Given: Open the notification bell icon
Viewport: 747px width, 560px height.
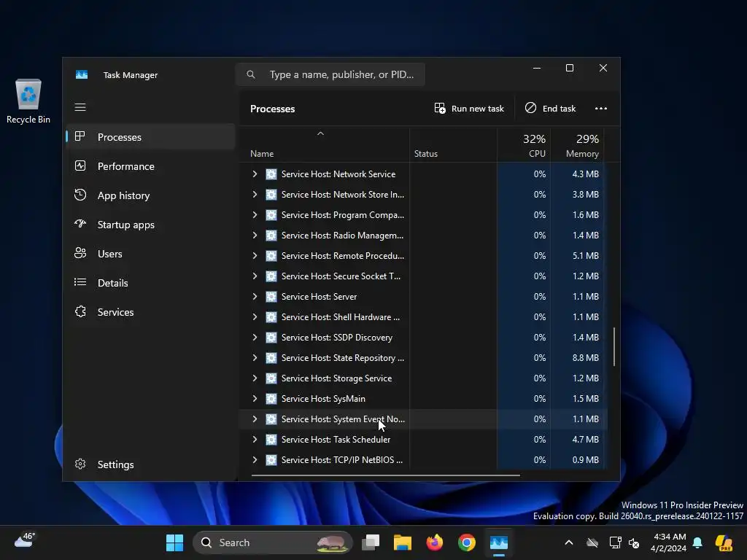Looking at the screenshot, I should coord(697,542).
